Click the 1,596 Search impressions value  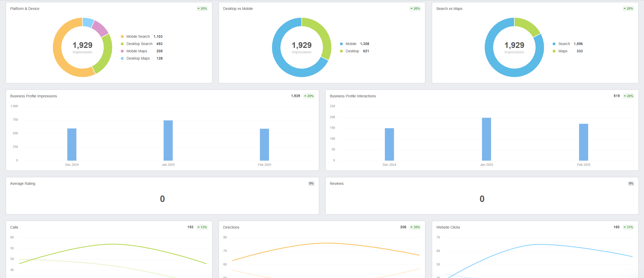pyautogui.click(x=578, y=44)
